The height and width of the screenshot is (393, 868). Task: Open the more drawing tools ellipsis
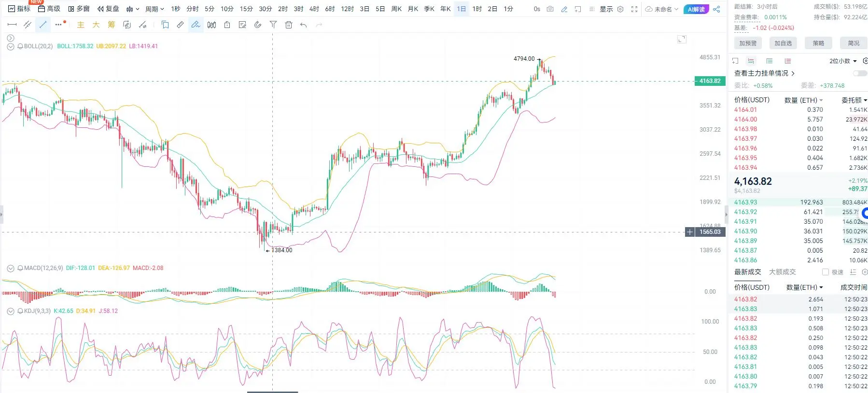click(x=58, y=25)
